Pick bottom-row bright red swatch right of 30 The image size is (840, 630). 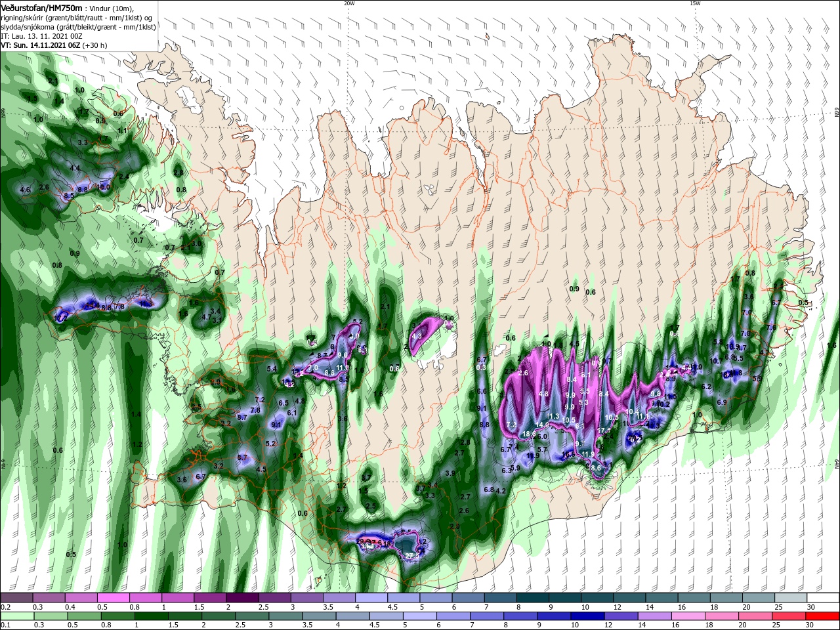coord(823,616)
